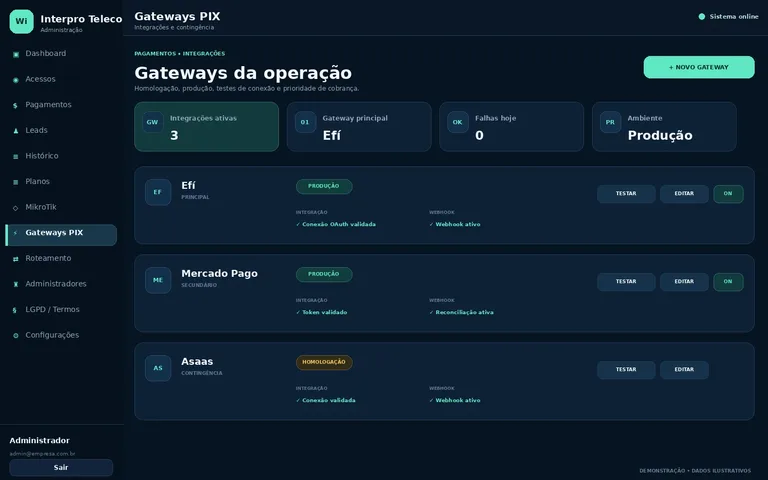Click the + NOVO GATEWAY button

(x=699, y=67)
